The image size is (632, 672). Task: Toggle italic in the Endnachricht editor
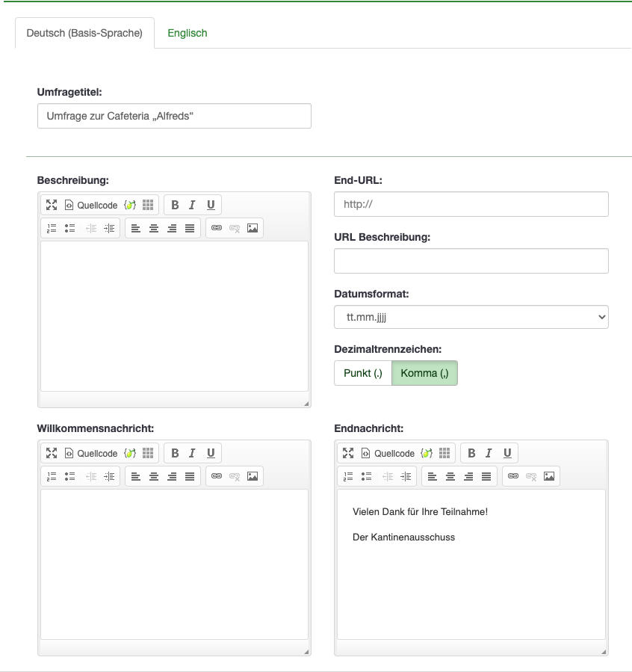click(489, 453)
